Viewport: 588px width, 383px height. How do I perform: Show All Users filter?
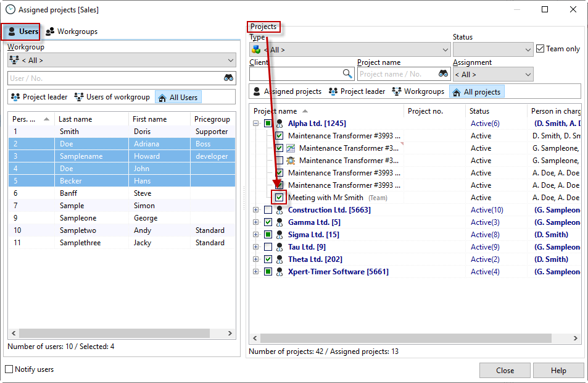[x=178, y=97]
